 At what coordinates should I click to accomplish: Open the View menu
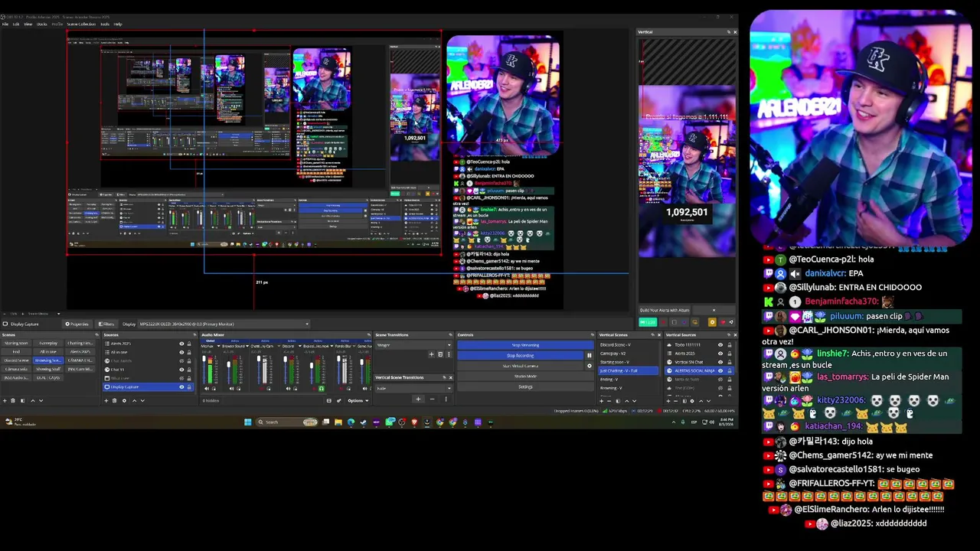coord(28,24)
